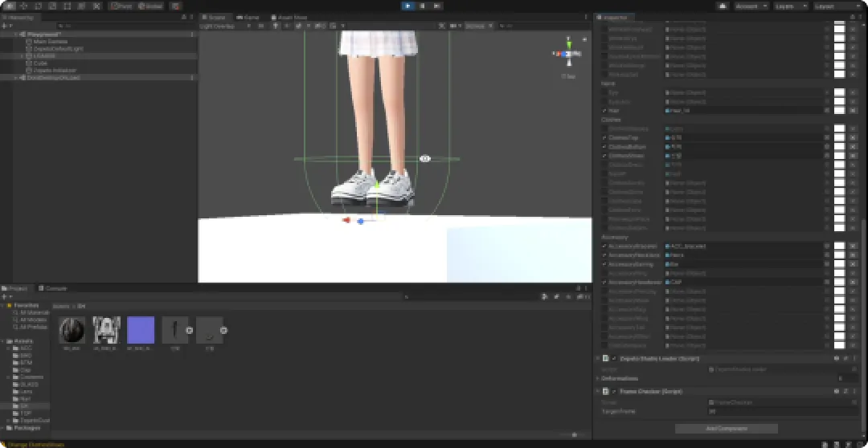
Task: Select the Rect transform tool
Action: [68, 6]
